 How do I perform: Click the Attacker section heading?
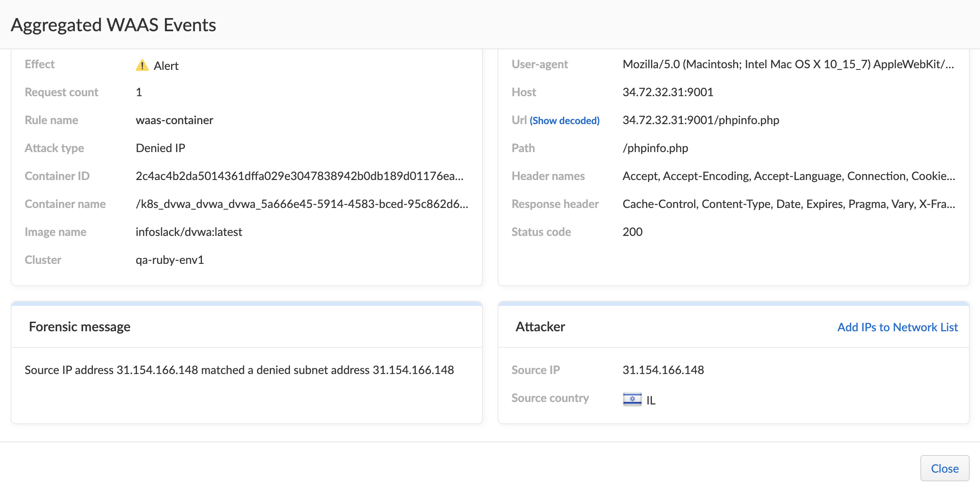point(540,327)
